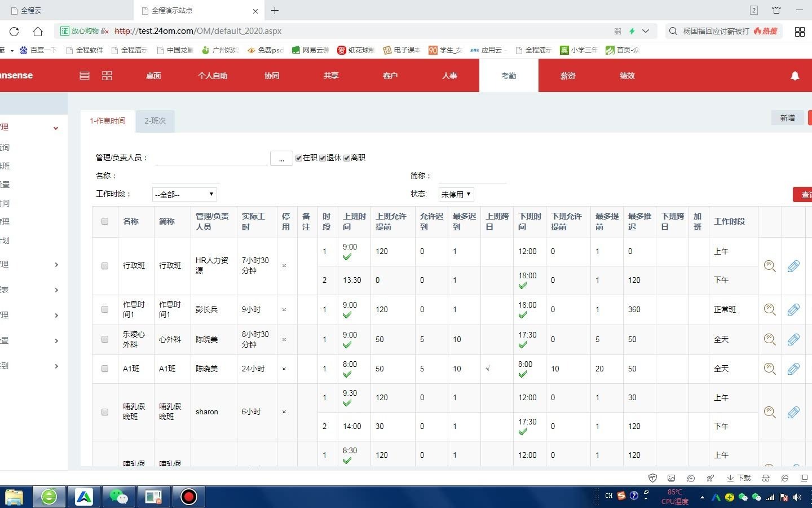Click the magnifier icon for sharon 哺乳假晚班 row
The image size is (812, 508).
pos(770,412)
